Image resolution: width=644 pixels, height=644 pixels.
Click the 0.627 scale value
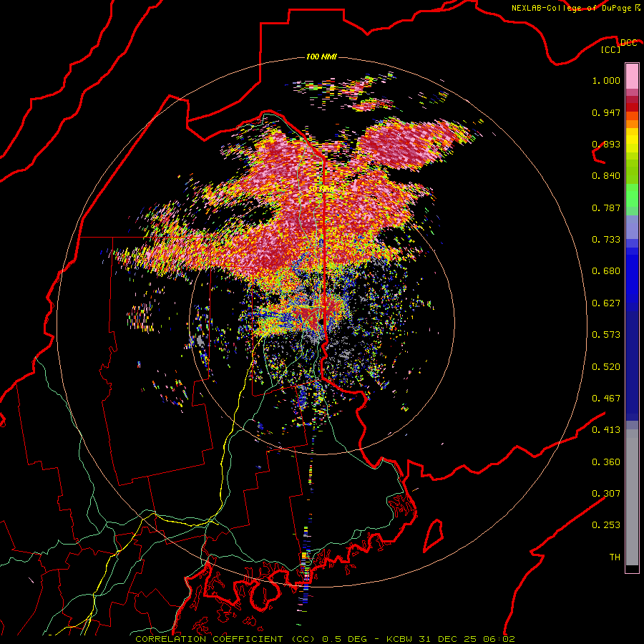pyautogui.click(x=606, y=303)
